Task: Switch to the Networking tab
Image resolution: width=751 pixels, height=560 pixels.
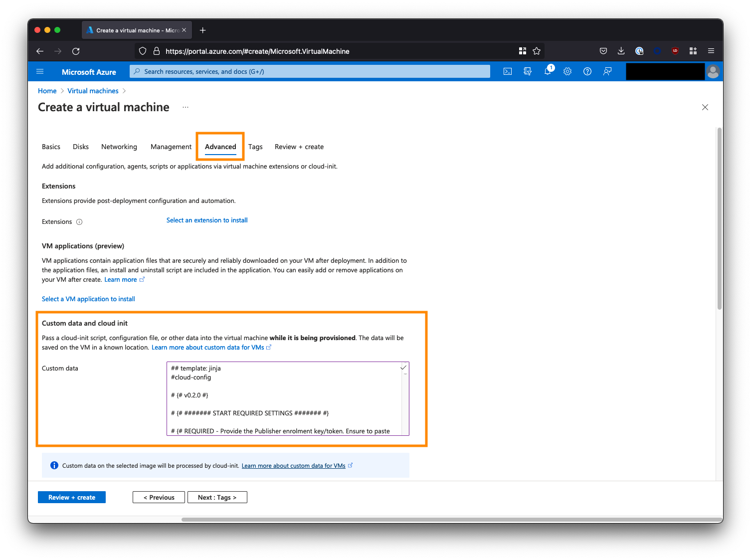Action: tap(119, 147)
